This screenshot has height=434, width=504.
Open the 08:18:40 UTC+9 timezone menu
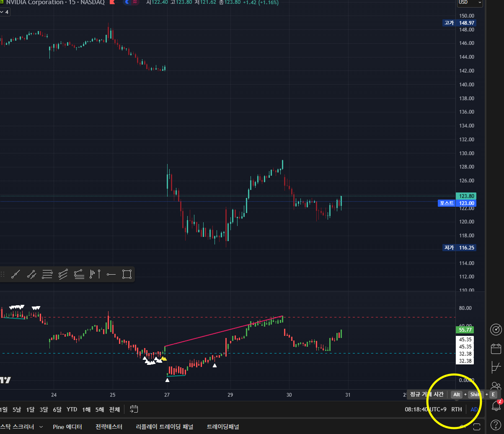click(x=426, y=409)
